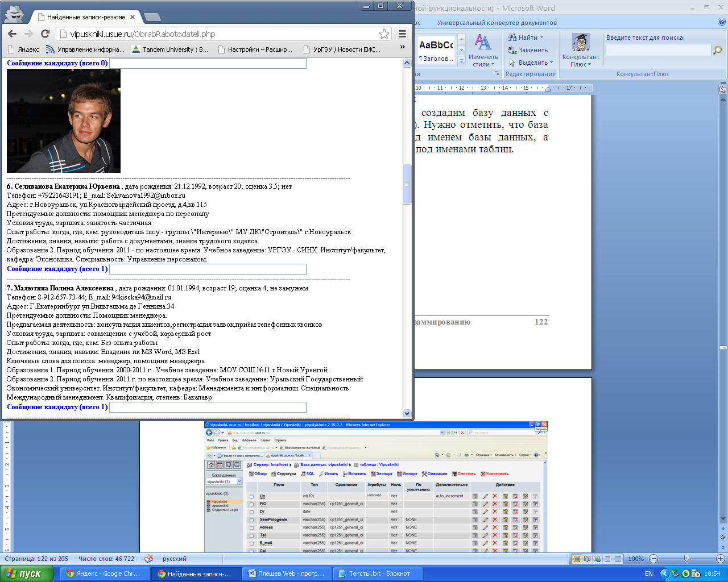Focus the message field next to "всего 0"
Viewport: 728px width, 582px height.
tap(208, 63)
